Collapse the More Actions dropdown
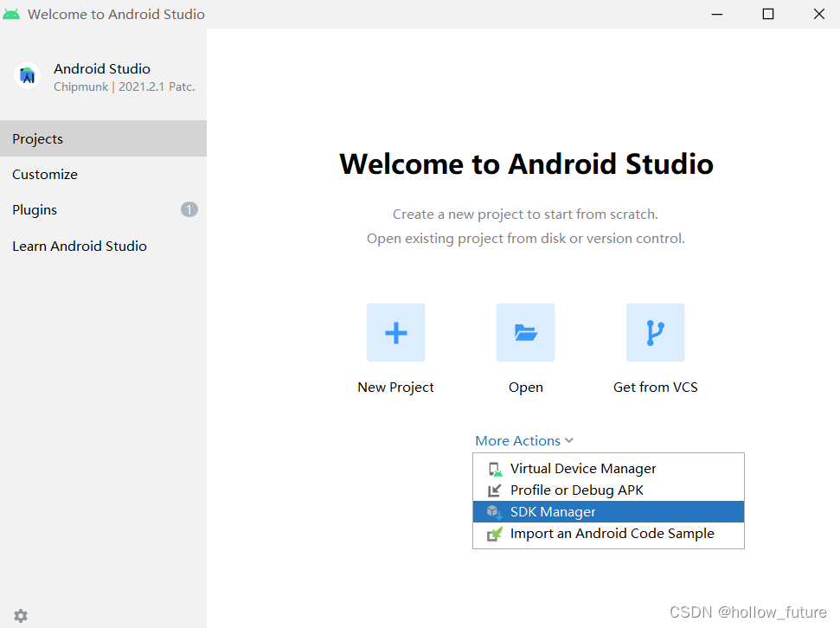The image size is (840, 628). [524, 440]
